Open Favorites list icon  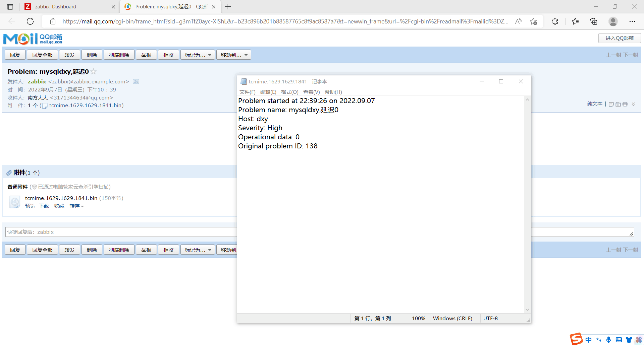point(575,21)
